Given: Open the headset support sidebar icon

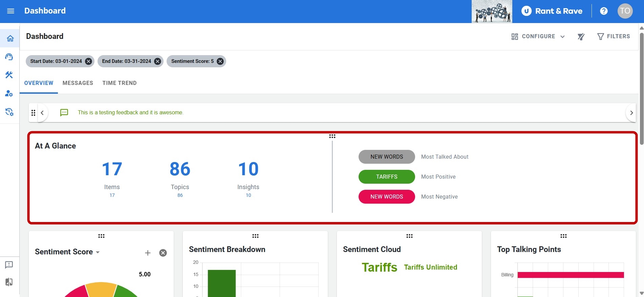Looking at the screenshot, I should point(9,57).
